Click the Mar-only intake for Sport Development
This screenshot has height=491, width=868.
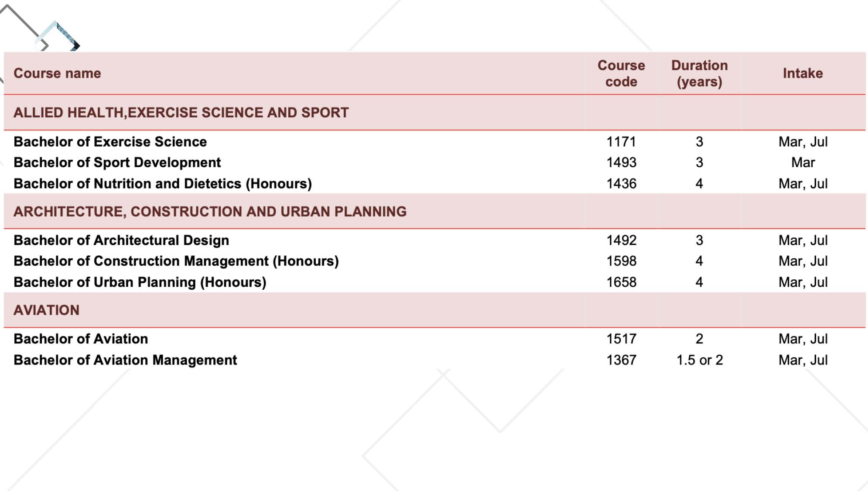pyautogui.click(x=803, y=163)
